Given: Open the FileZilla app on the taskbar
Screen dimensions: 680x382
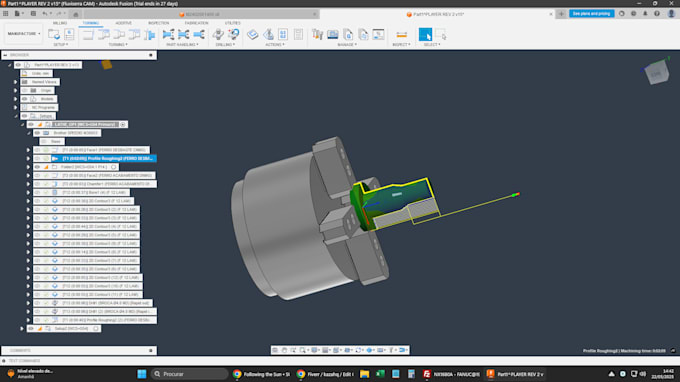Looking at the screenshot, I should pos(427,374).
